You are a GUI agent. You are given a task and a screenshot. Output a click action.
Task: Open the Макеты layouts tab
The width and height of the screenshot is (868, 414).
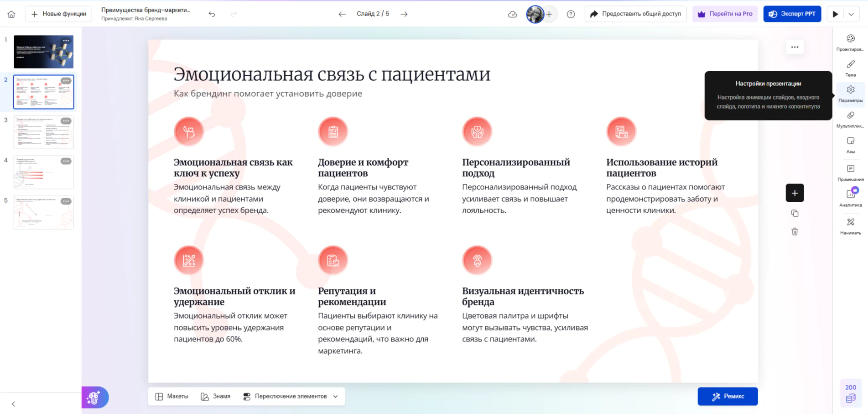click(172, 396)
